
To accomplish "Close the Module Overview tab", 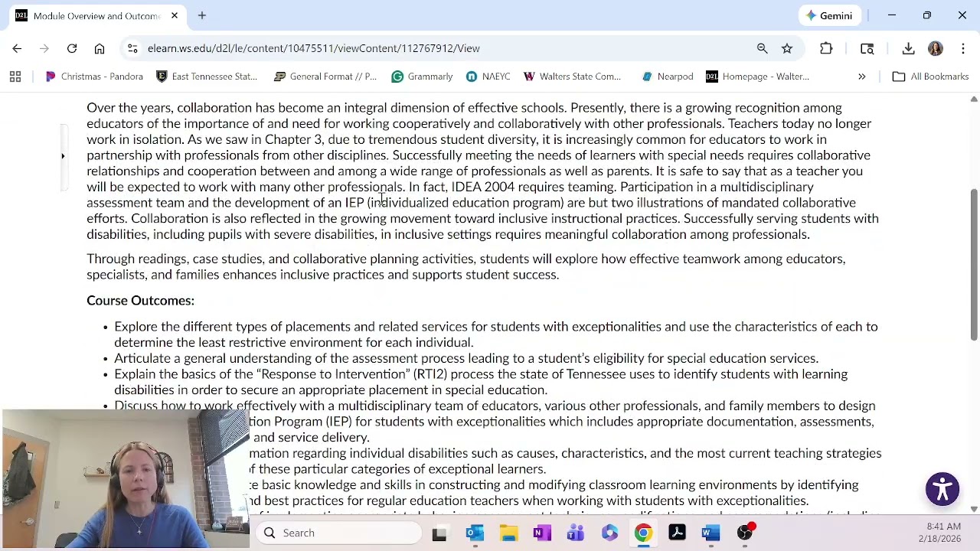I will tap(175, 15).
